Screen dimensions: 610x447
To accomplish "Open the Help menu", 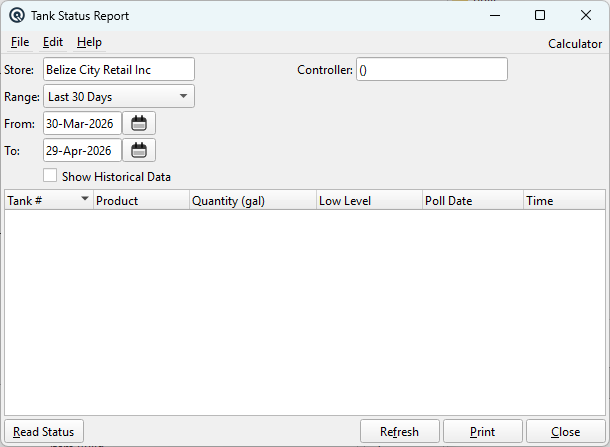I will pos(89,42).
